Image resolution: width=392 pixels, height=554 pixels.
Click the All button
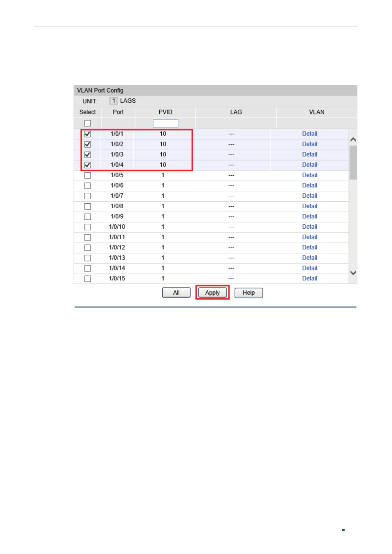tap(176, 292)
